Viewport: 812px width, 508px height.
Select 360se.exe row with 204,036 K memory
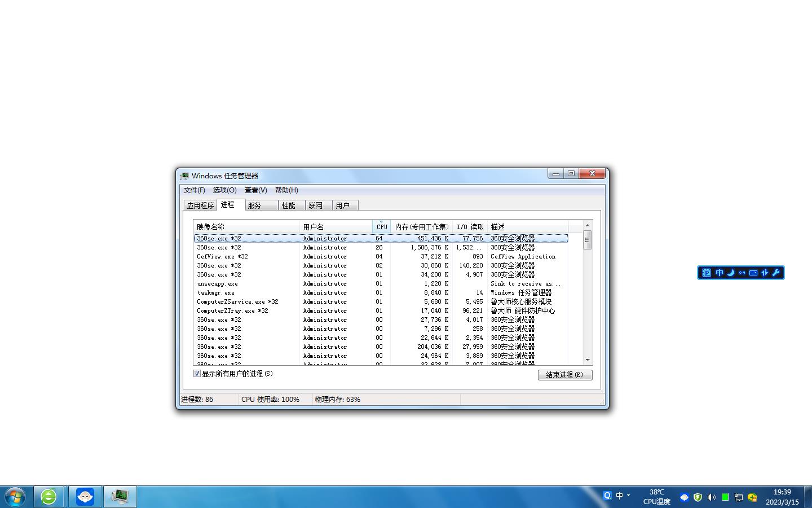pyautogui.click(x=381, y=347)
